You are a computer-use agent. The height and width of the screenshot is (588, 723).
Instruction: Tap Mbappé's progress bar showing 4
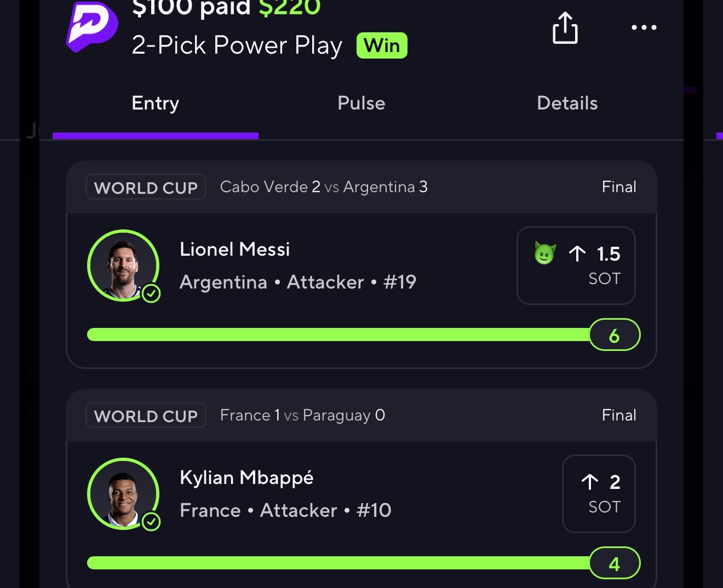click(x=364, y=563)
